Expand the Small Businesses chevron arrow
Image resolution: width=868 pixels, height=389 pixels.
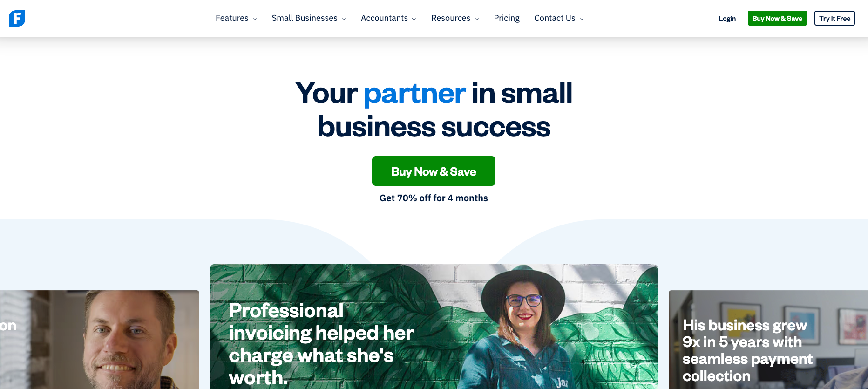(344, 19)
